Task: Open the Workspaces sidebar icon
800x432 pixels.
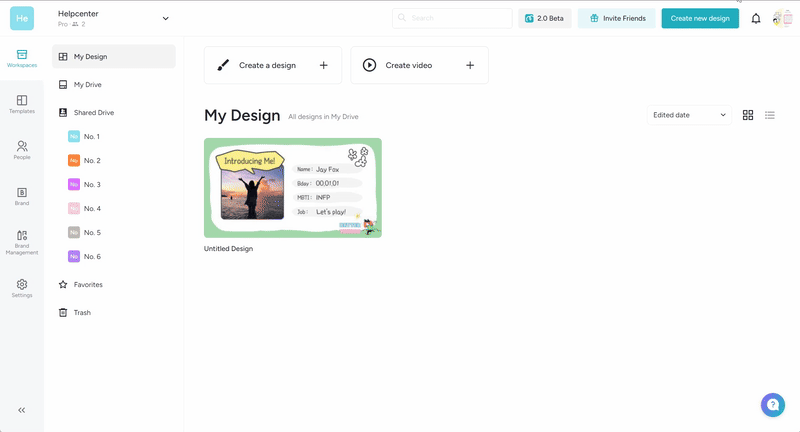Action: [21, 57]
